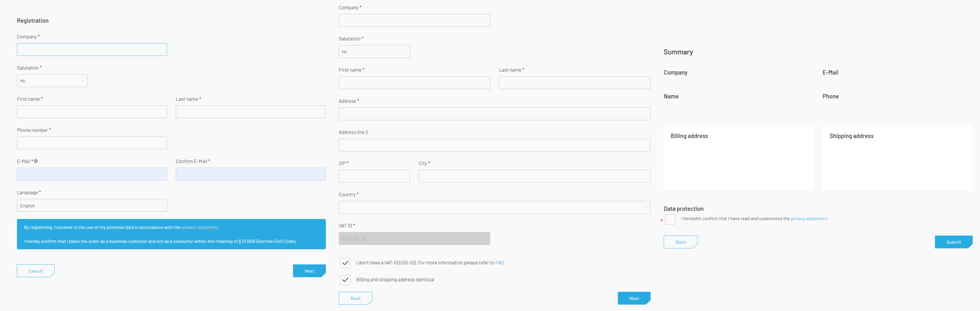
Task: Click Back on the Summary step
Action: [680, 242]
